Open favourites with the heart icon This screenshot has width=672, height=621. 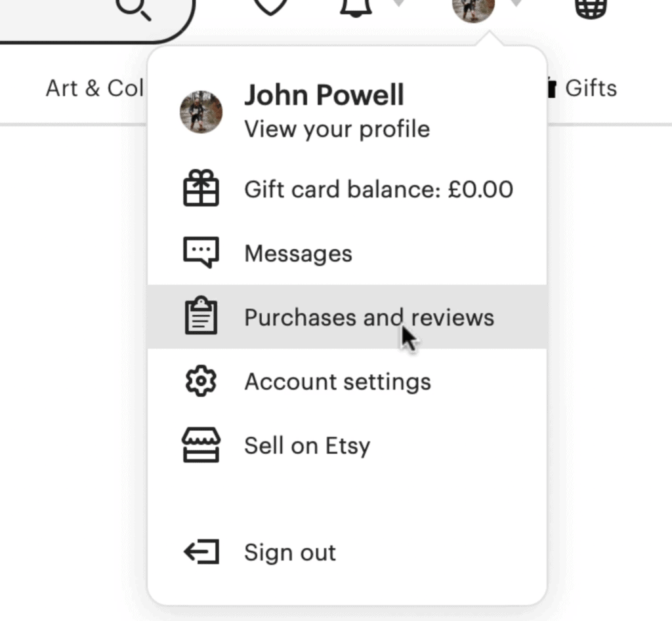coord(270,8)
